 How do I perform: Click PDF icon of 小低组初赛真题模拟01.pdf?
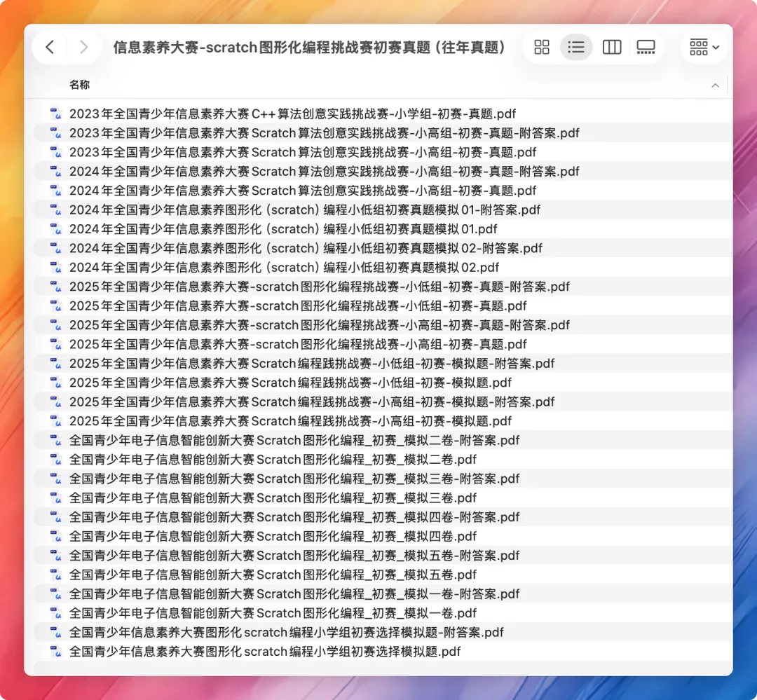click(x=56, y=229)
